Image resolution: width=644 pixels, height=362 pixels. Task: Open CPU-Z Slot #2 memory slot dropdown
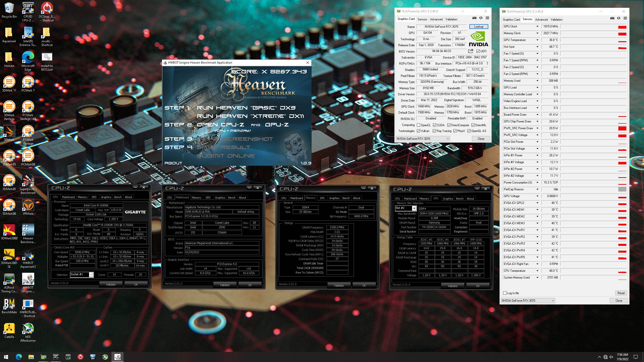(x=406, y=208)
